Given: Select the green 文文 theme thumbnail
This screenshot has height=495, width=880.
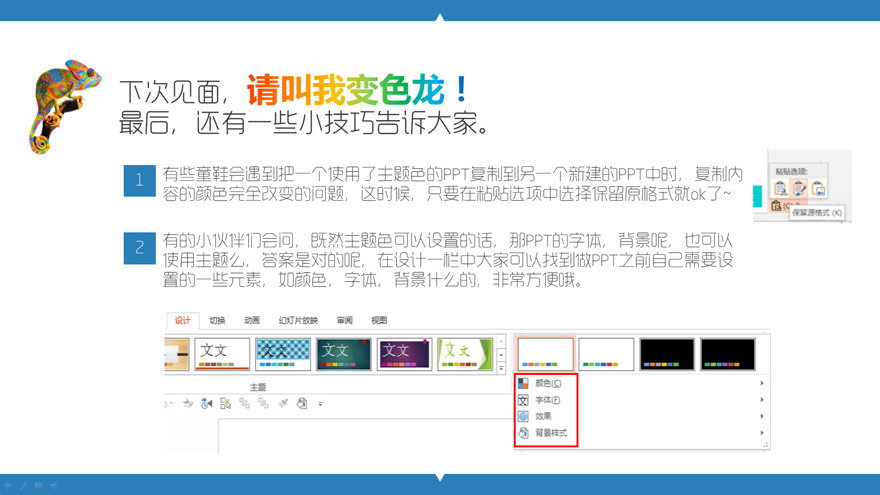Looking at the screenshot, I should [465, 353].
